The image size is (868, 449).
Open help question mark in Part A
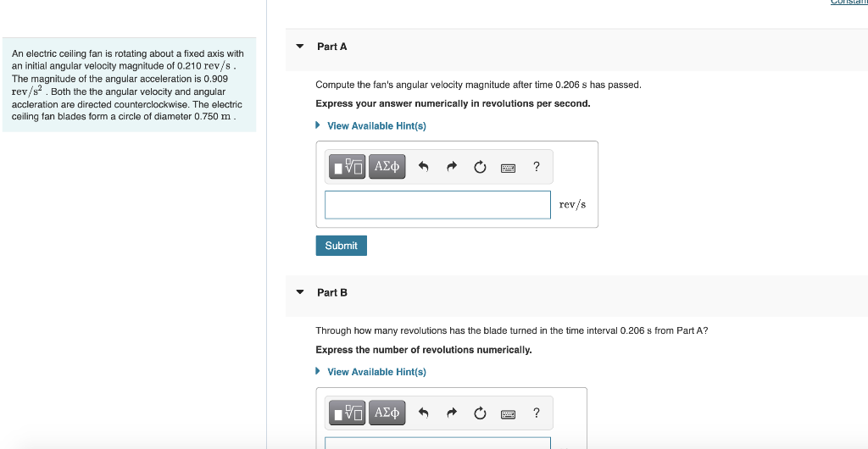[x=536, y=166]
